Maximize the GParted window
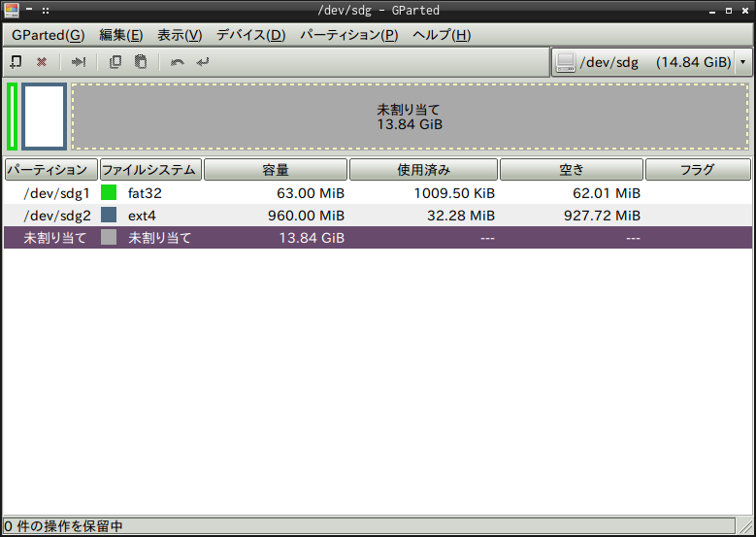The image size is (756, 537). coord(729,10)
